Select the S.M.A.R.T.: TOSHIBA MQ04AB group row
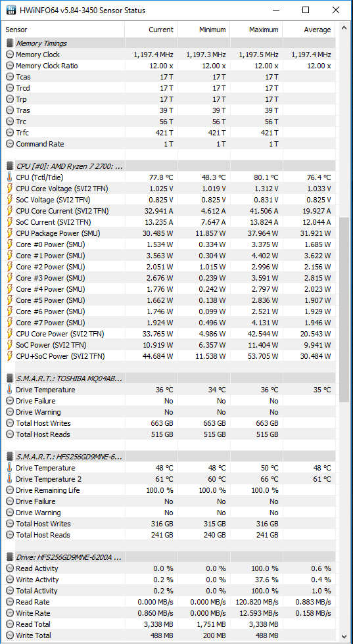Image resolution: width=353 pixels, height=644 pixels. point(169,379)
